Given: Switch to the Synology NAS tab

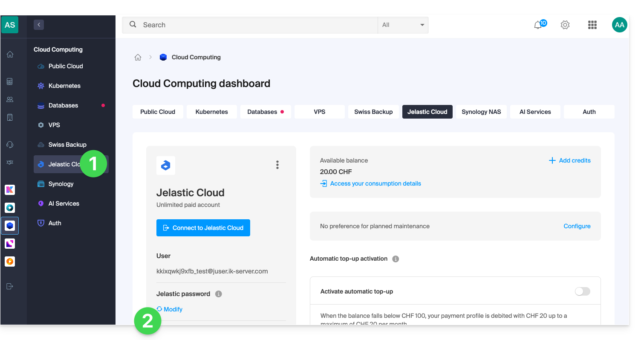Looking at the screenshot, I should coord(481,112).
